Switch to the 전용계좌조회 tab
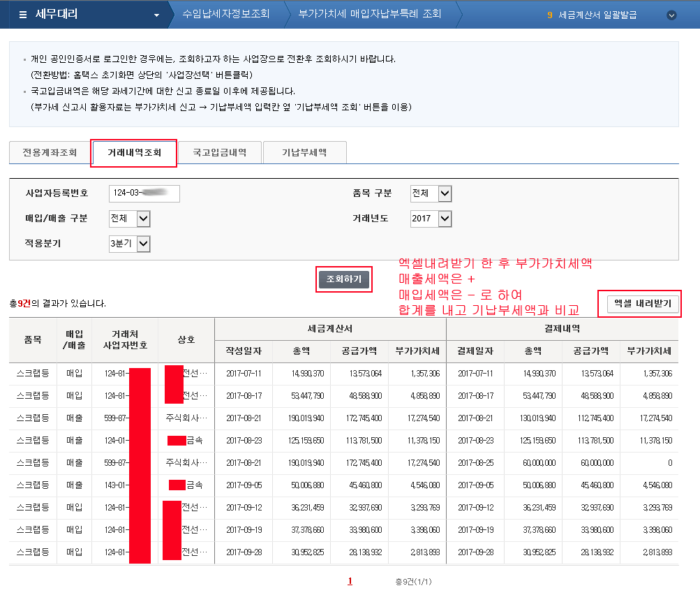This screenshot has height=602, width=700. pos(50,152)
